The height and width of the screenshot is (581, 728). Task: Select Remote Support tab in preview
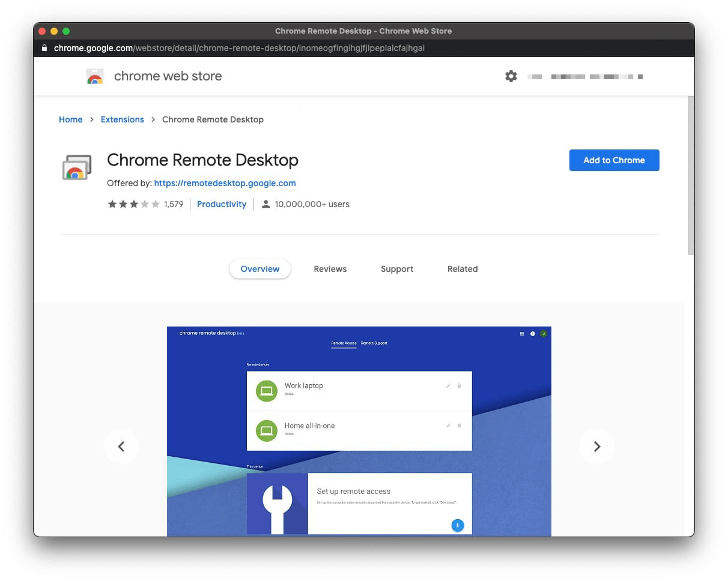374,343
